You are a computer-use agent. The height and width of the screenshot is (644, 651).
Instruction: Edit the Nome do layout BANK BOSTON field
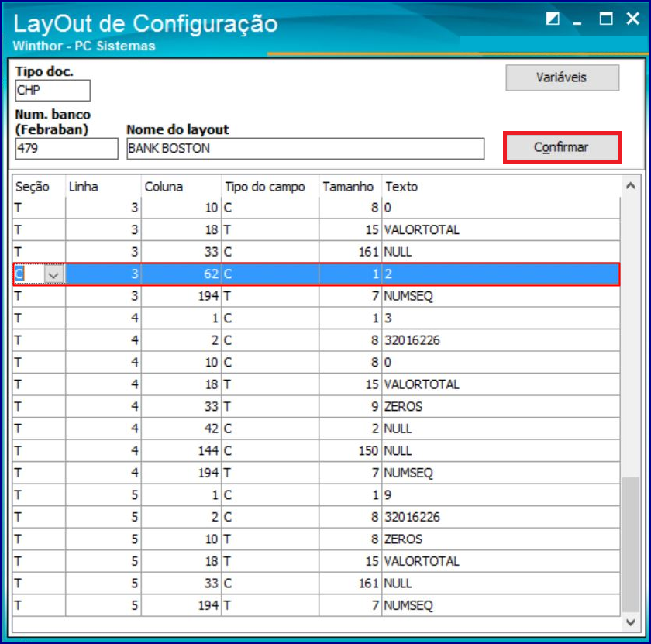pyautogui.click(x=305, y=149)
